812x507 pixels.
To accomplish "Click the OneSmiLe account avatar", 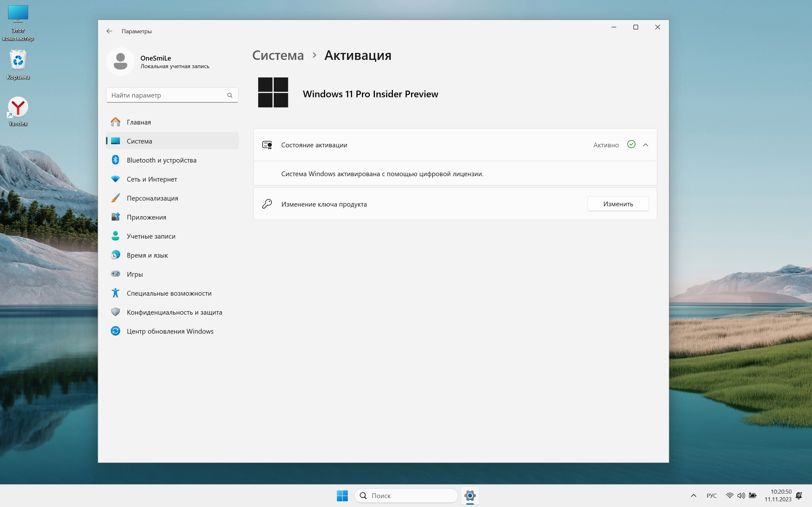I will 121,61.
